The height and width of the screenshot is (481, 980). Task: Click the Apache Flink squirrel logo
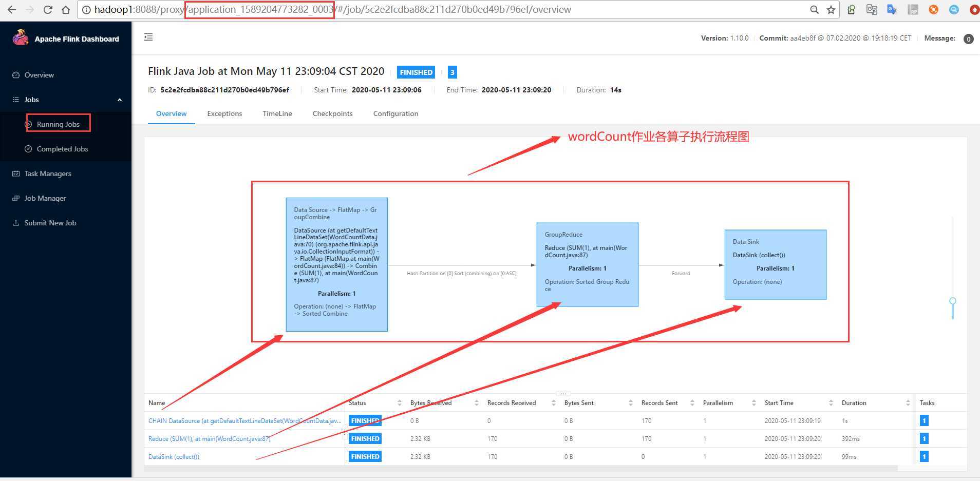click(x=21, y=38)
